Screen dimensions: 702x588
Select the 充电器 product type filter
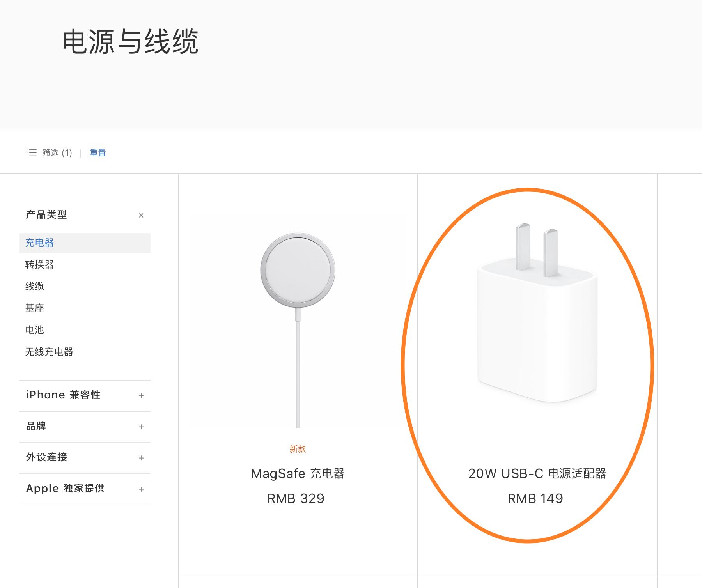click(x=40, y=243)
